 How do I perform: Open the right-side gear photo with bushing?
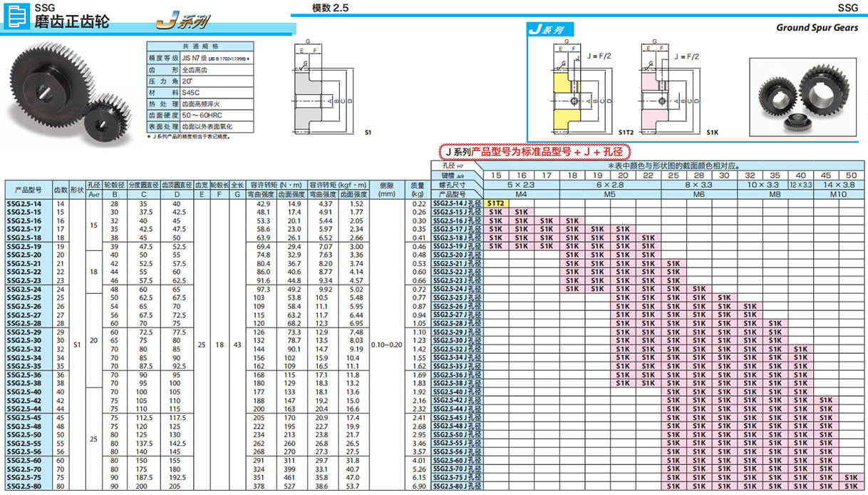click(x=803, y=96)
